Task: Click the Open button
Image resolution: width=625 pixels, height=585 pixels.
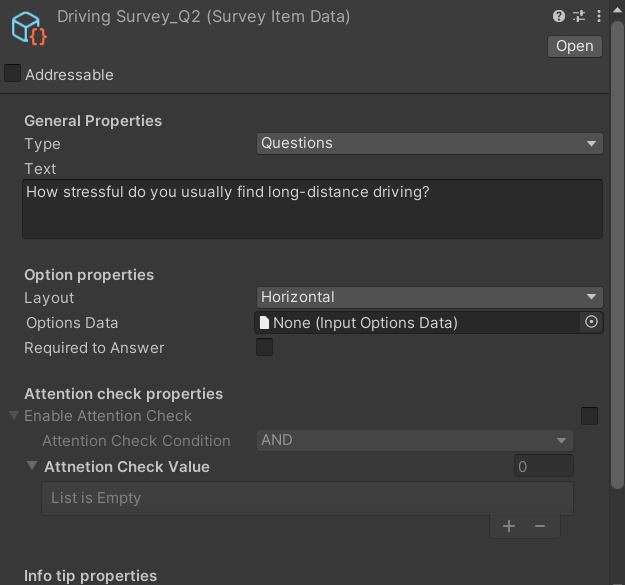Action: tap(575, 46)
